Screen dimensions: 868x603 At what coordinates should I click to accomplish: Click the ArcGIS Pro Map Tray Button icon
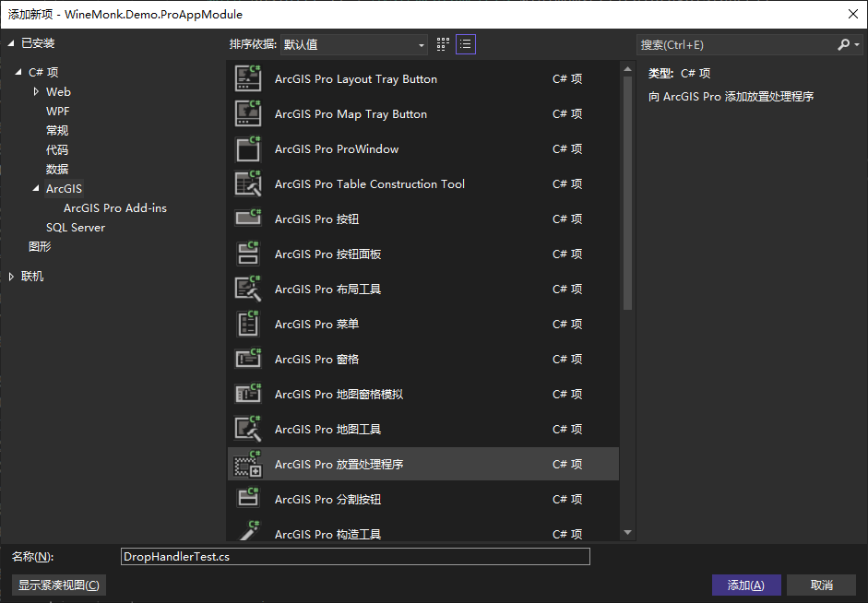click(x=248, y=113)
